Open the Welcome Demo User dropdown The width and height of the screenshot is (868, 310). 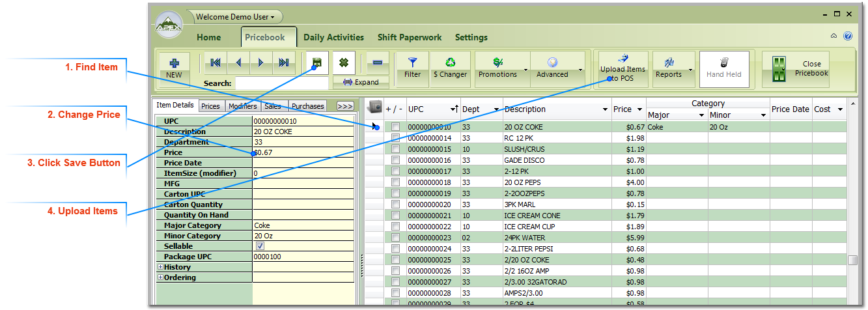(x=235, y=16)
